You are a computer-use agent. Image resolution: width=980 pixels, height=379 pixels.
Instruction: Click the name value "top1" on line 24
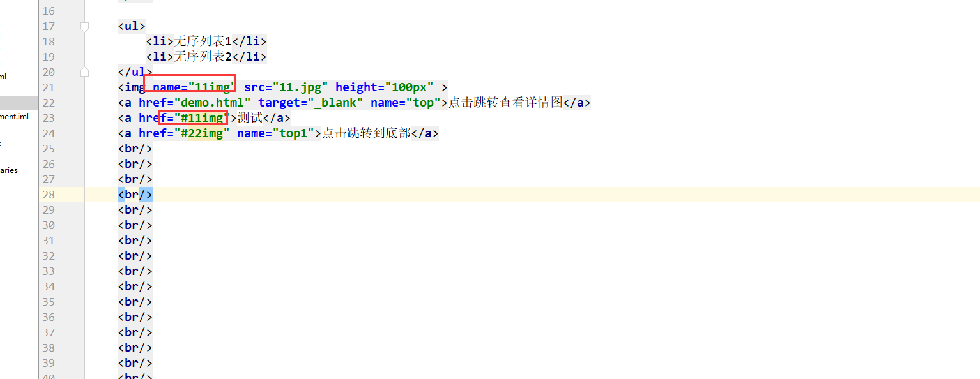coord(293,133)
